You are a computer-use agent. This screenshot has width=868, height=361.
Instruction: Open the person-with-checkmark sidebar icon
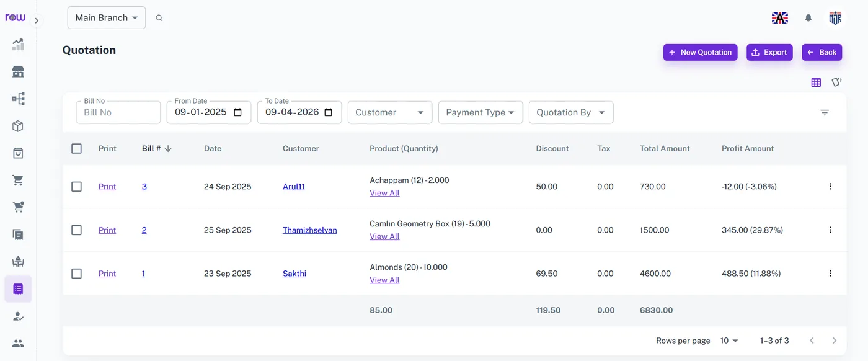(18, 316)
